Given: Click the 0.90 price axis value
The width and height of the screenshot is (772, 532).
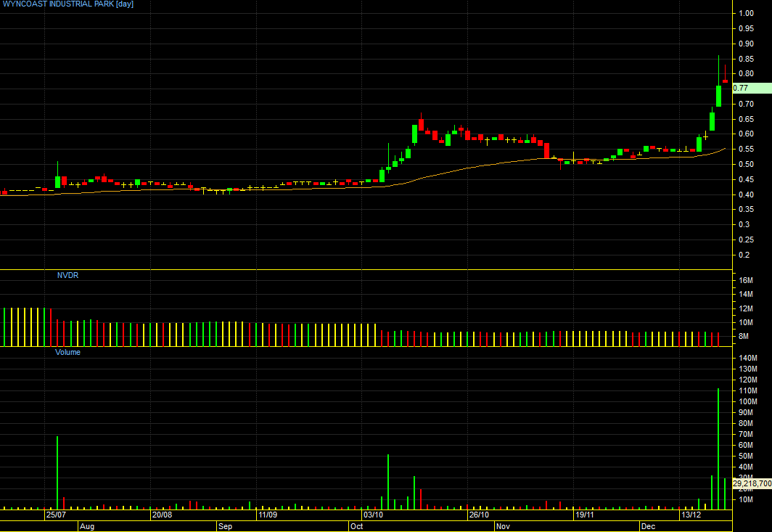Looking at the screenshot, I should coord(747,44).
